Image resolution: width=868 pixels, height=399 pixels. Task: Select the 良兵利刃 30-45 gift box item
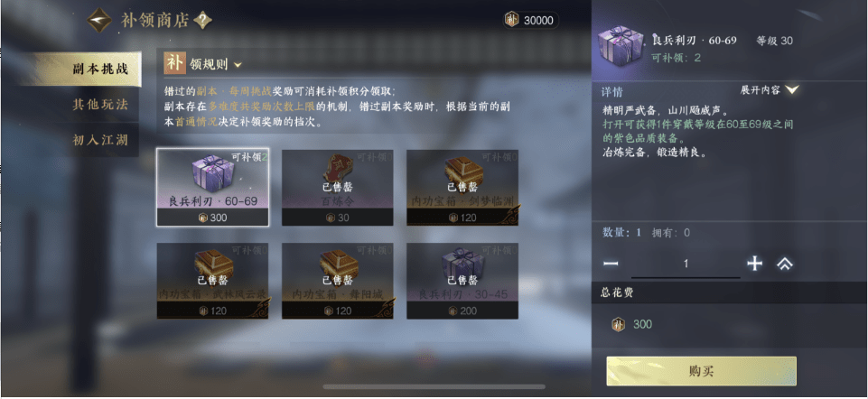(x=462, y=281)
